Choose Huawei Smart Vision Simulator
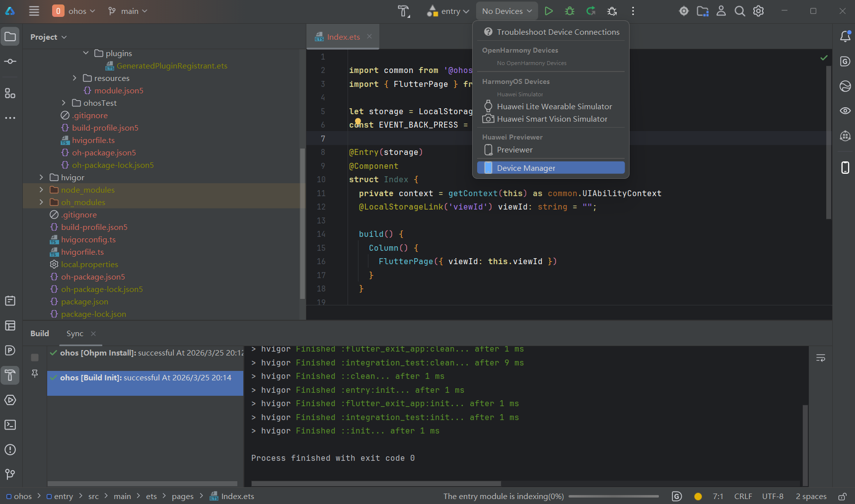The image size is (855, 504). 551,119
